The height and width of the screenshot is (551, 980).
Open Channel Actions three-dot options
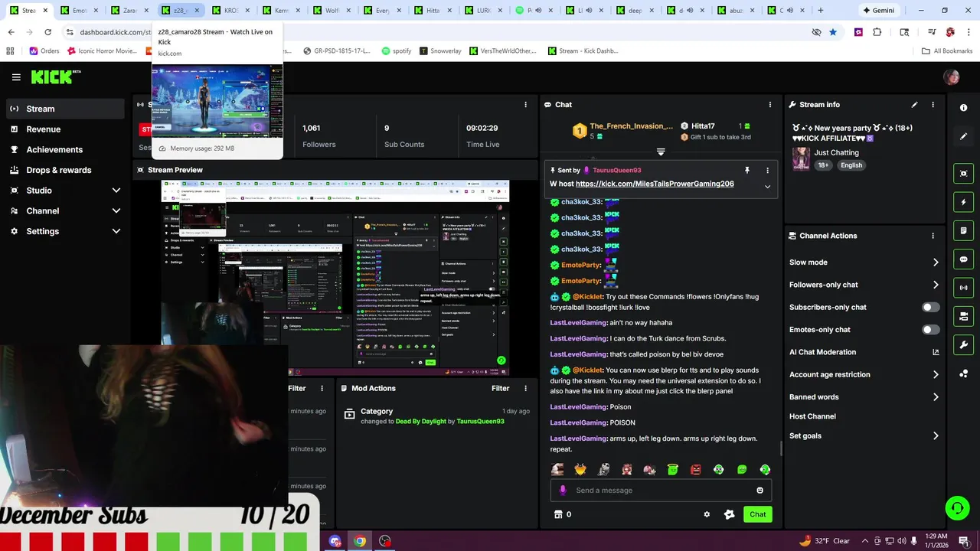933,236
